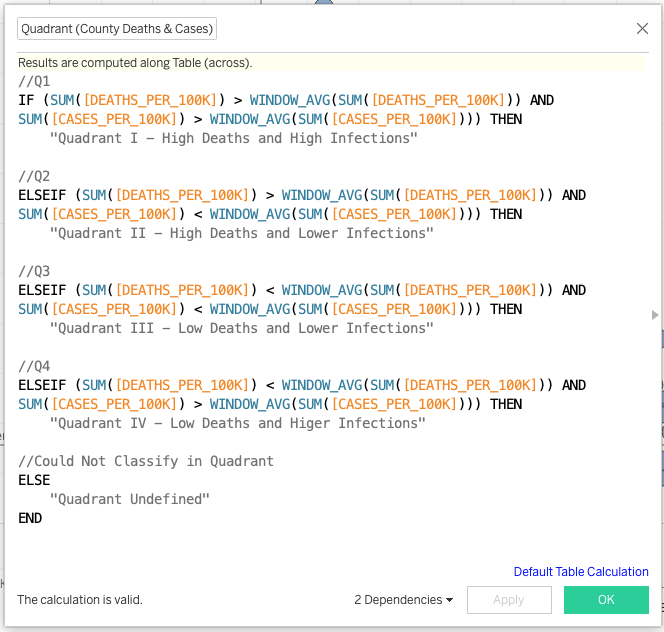Click the 'Results are computed along Table' banner
The height and width of the screenshot is (632, 664).
[x=135, y=63]
